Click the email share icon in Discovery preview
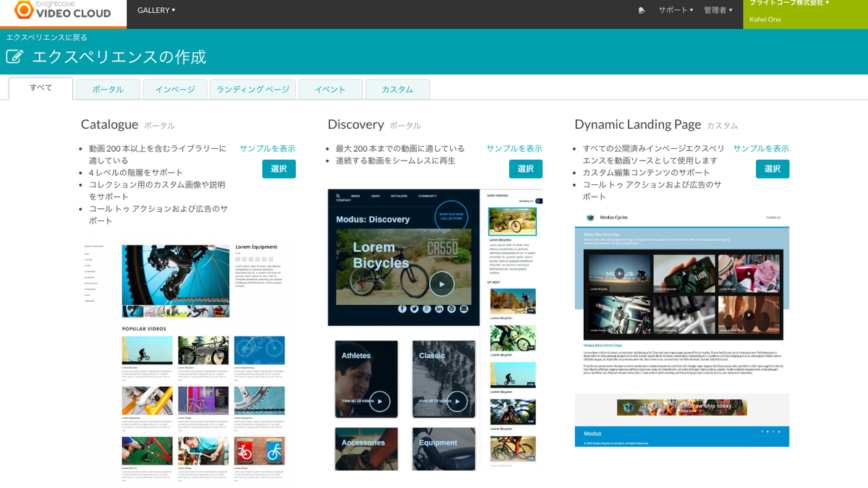This screenshot has width=868, height=488. [x=464, y=309]
